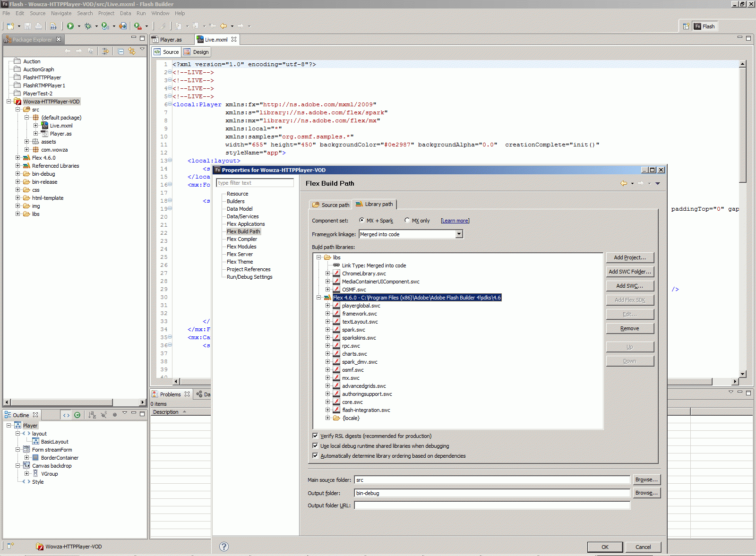Image resolution: width=756 pixels, height=556 pixels.
Task: Follow the Learn more link
Action: [455, 221]
